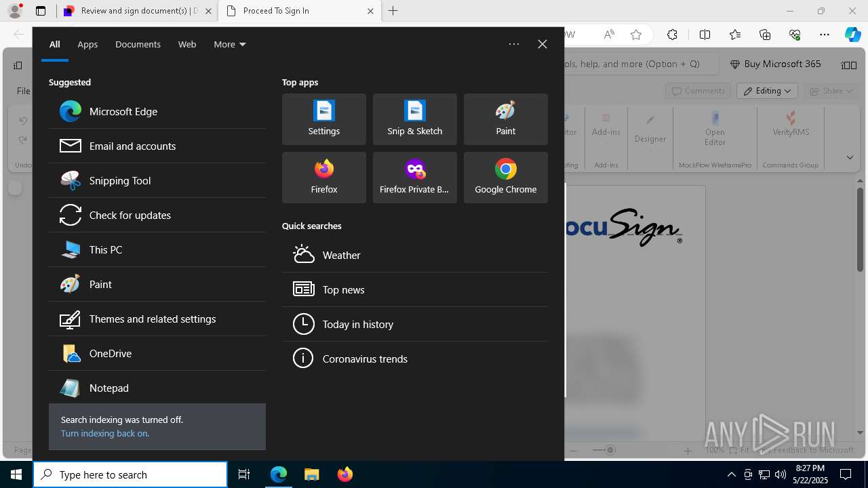
Task: Open Edge tab actions menu icon
Action: [41, 11]
